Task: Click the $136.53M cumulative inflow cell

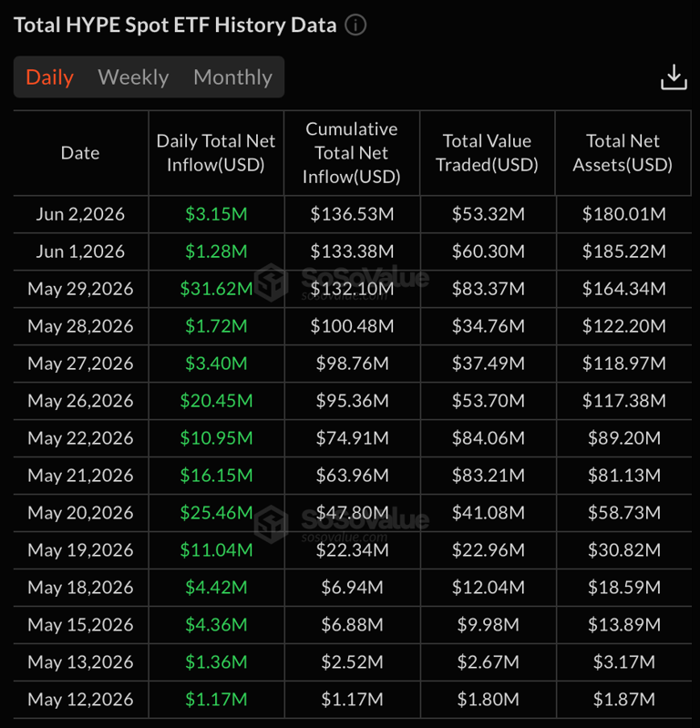Action: [352, 214]
